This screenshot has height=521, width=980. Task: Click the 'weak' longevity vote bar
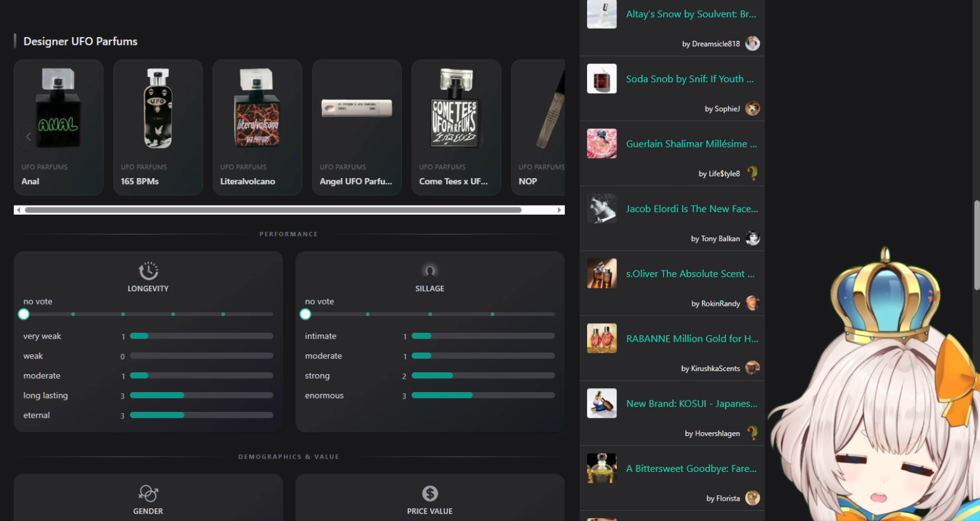[201, 356]
